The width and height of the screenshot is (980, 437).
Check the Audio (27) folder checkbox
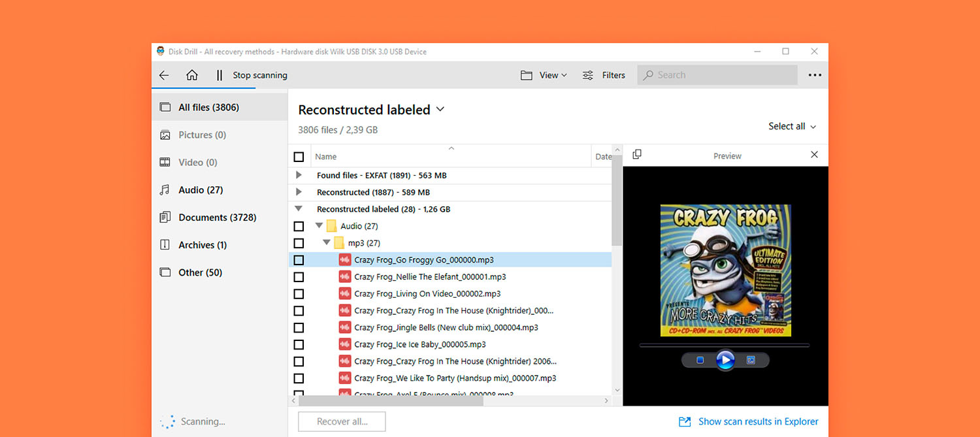[x=299, y=226]
